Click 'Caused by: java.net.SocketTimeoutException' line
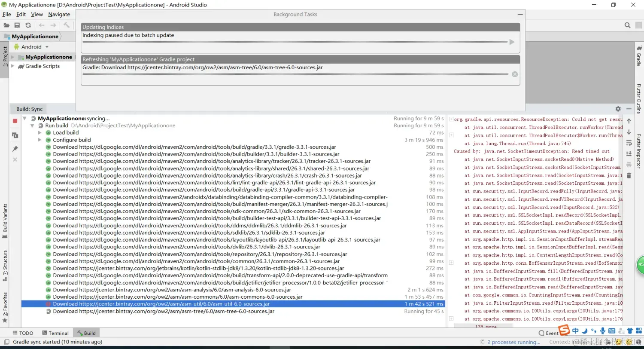 click(532, 151)
